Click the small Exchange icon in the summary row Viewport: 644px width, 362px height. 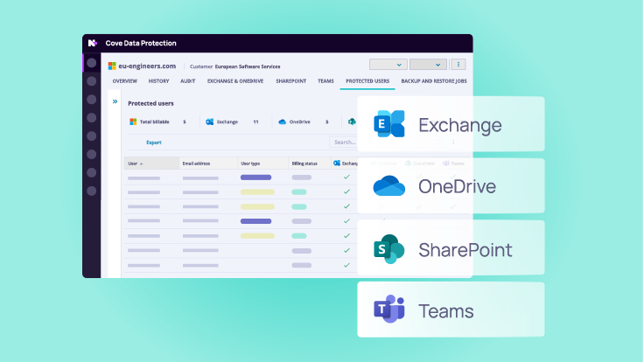209,122
